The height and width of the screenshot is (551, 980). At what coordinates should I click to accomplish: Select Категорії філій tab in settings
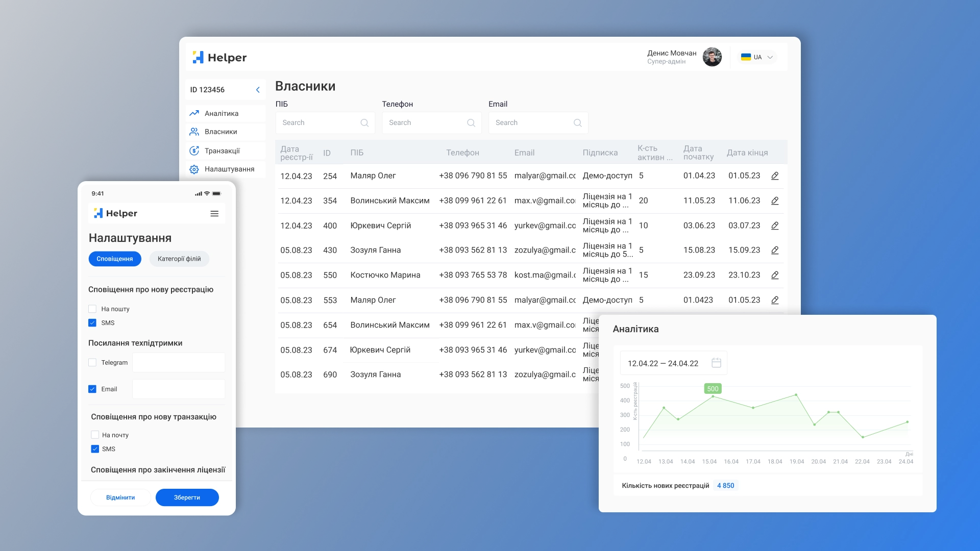[178, 258]
